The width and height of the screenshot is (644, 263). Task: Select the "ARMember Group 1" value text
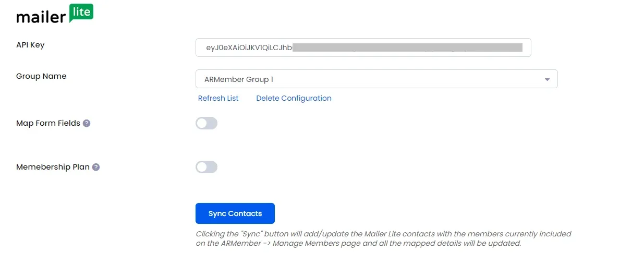coord(238,79)
